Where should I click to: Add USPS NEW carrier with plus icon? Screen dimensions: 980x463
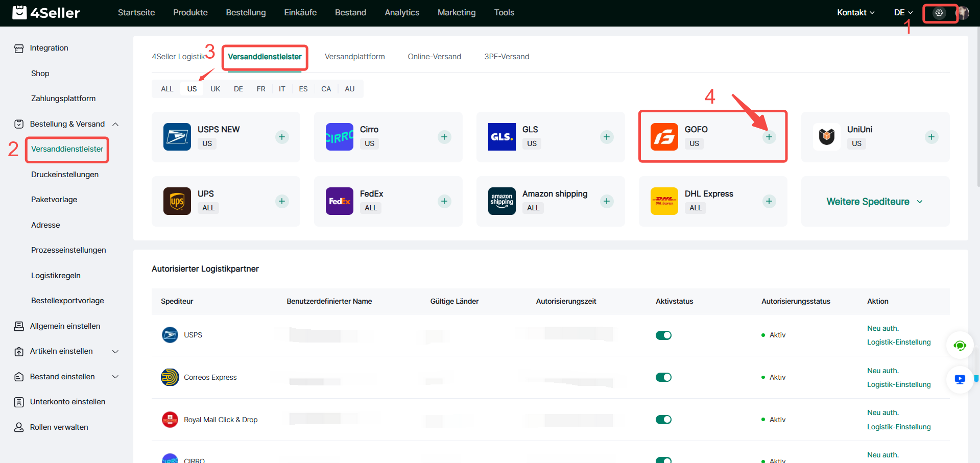coord(282,137)
